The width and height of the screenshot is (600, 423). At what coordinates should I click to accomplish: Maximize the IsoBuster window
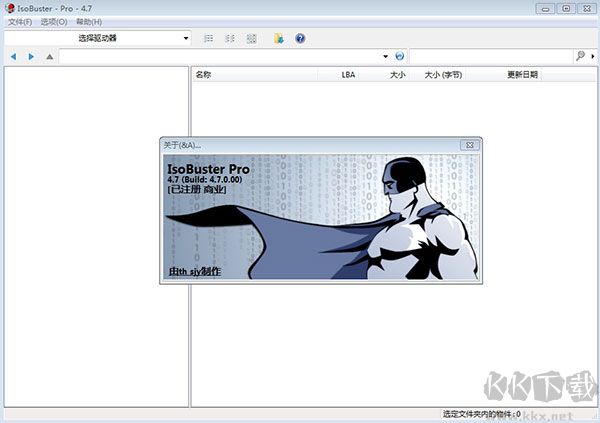coord(567,8)
